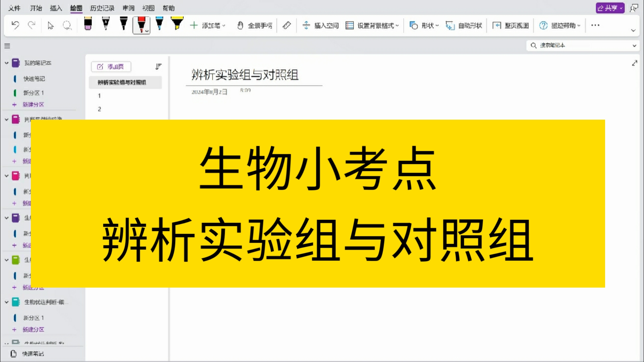644x362 pixels.
Task: Open the search scope dropdown arrow
Action: 634,46
